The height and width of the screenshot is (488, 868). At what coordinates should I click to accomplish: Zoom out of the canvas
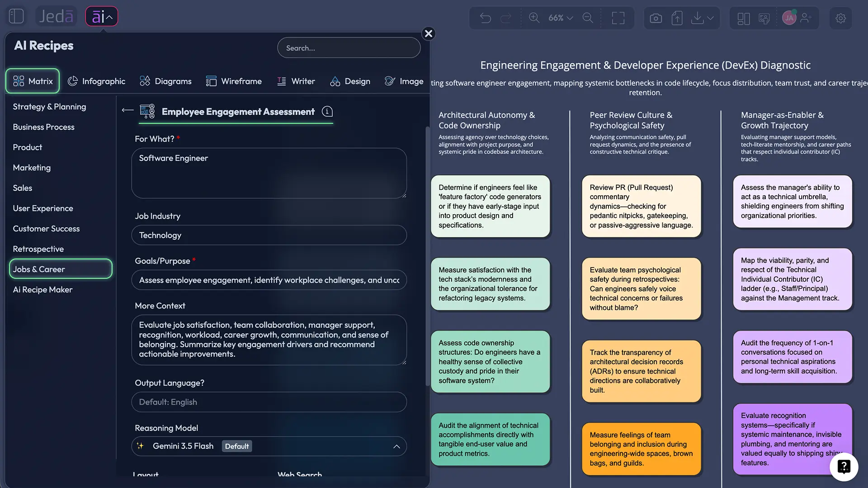click(588, 18)
